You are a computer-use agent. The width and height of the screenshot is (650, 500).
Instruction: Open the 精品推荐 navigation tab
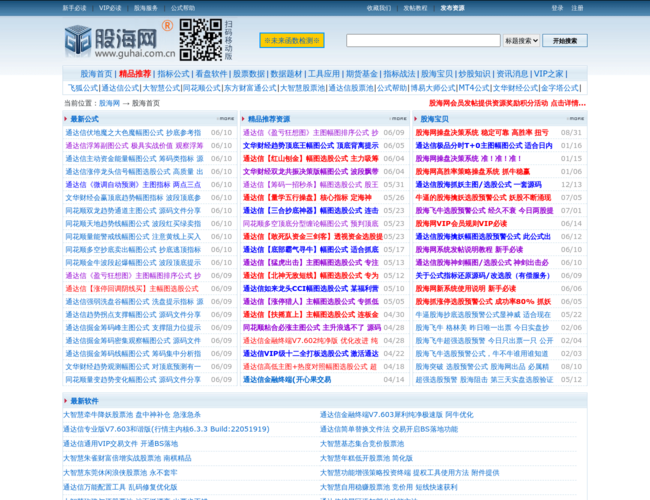[x=136, y=74]
